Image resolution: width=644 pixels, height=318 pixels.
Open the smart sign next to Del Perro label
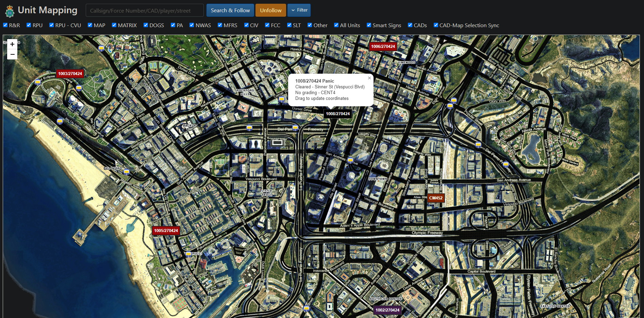(x=127, y=172)
